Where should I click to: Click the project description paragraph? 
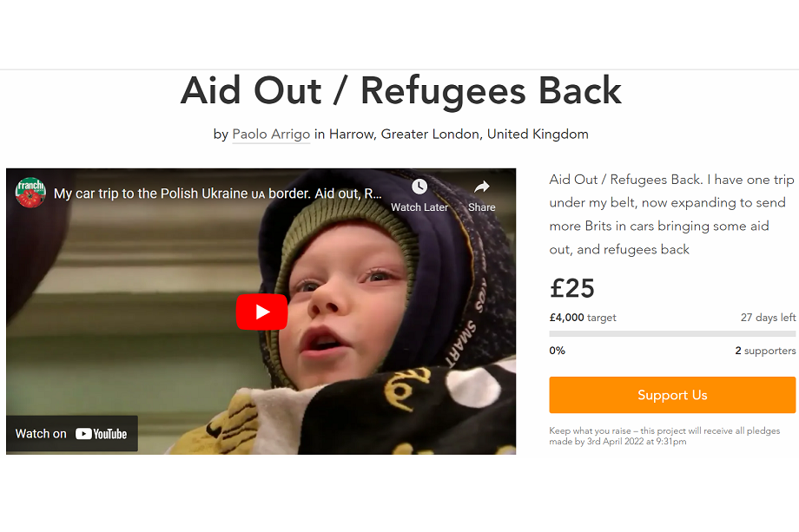click(671, 214)
